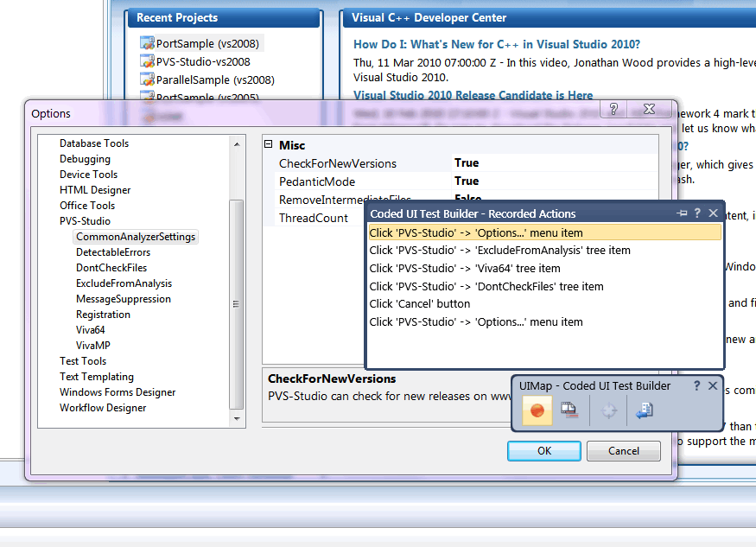Image resolution: width=756 pixels, height=547 pixels.
Task: Click the red record button in UIMap toolbar
Action: pyautogui.click(x=537, y=410)
